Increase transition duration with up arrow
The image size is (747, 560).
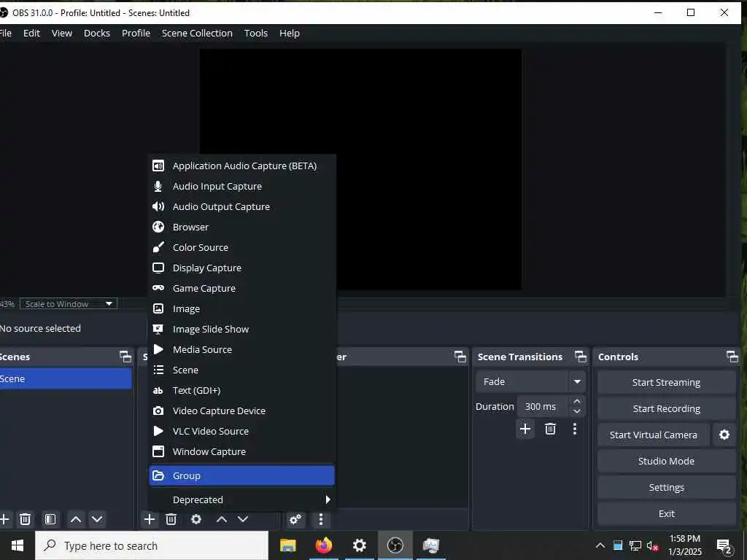pos(577,402)
